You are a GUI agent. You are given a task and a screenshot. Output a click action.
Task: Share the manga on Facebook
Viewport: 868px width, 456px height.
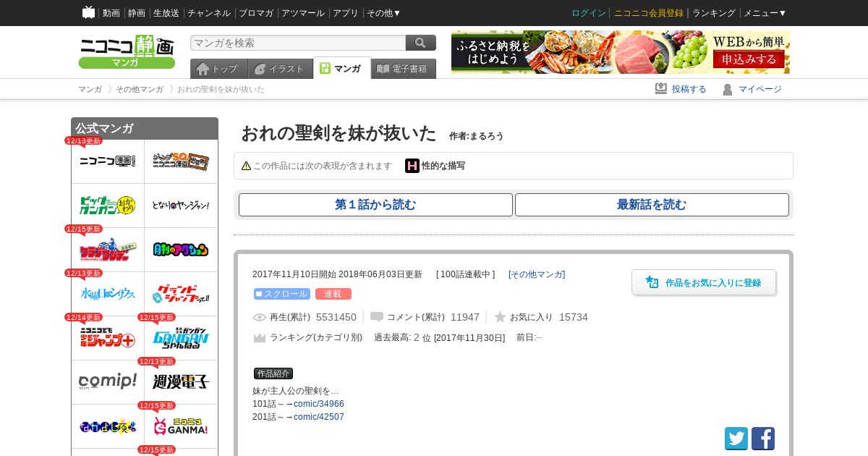pos(763,439)
